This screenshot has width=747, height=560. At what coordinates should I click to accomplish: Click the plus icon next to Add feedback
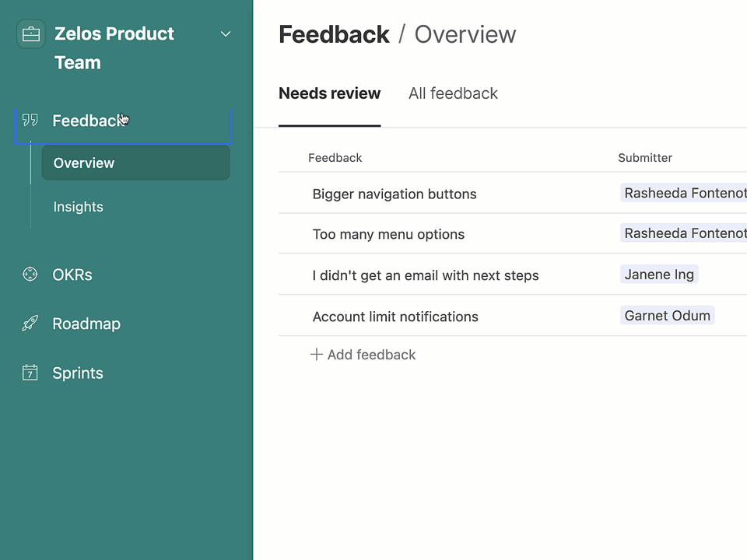point(316,354)
